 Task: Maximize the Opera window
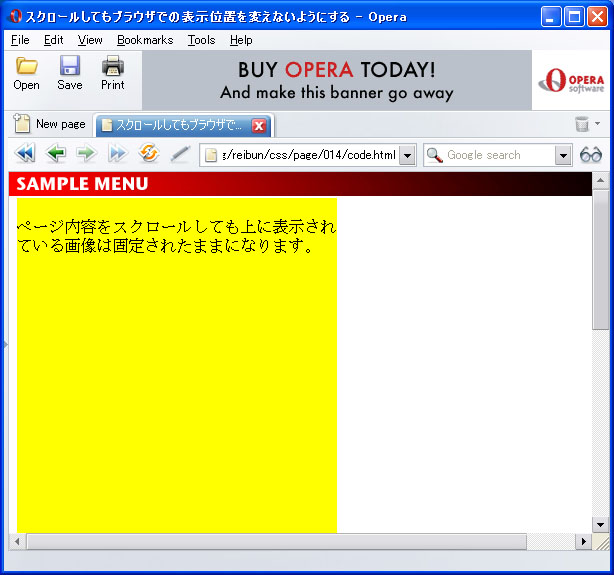tap(574, 17)
